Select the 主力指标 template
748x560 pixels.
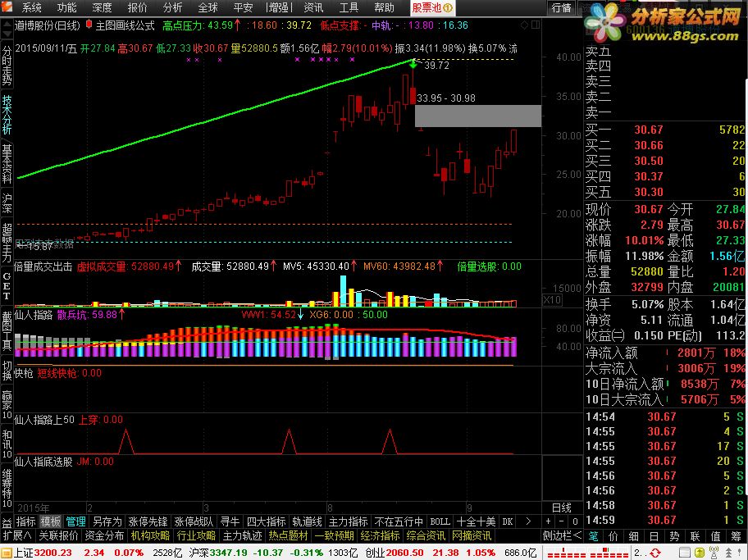point(349,521)
